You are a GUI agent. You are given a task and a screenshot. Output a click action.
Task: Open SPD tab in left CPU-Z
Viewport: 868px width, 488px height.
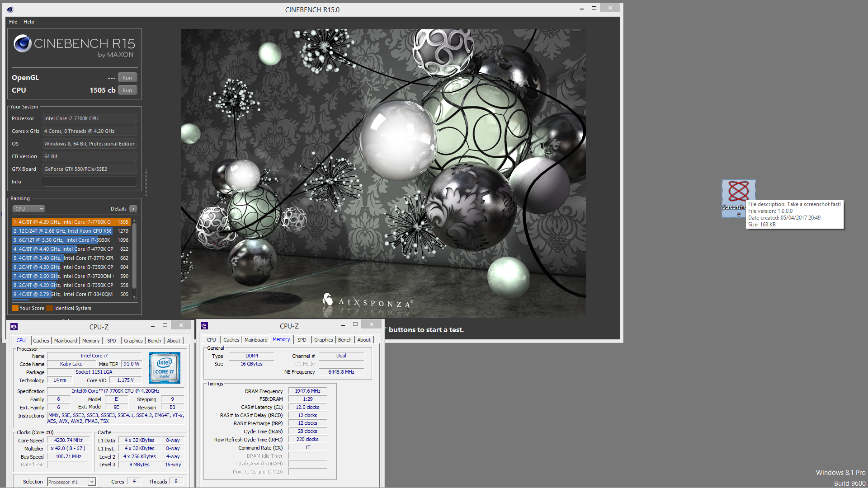point(112,341)
